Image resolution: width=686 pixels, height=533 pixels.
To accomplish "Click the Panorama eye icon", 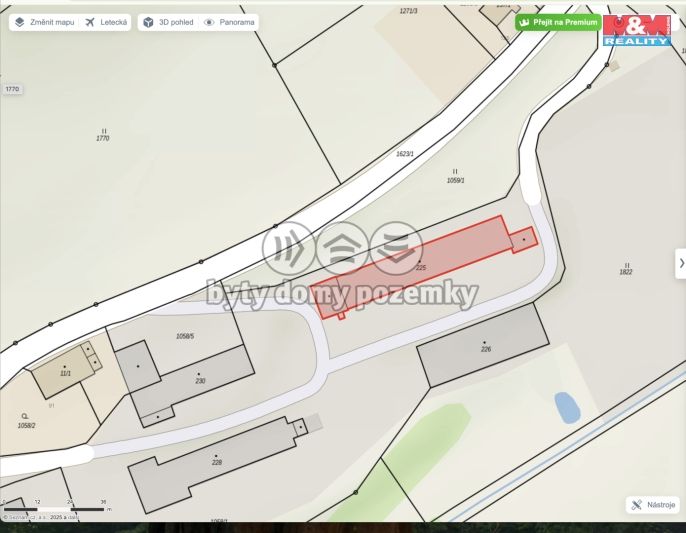I will point(209,22).
